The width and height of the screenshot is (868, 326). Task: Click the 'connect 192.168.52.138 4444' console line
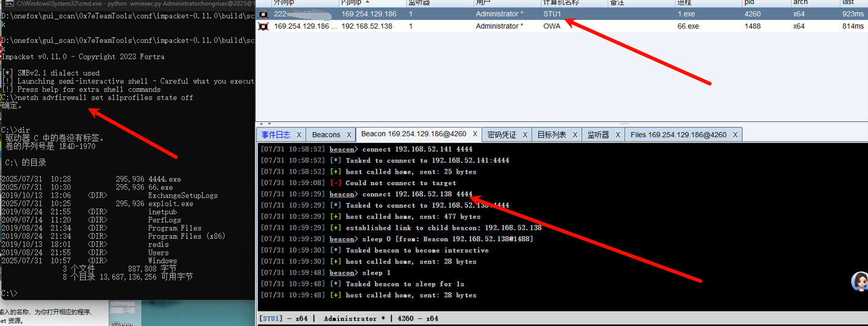tap(366, 194)
